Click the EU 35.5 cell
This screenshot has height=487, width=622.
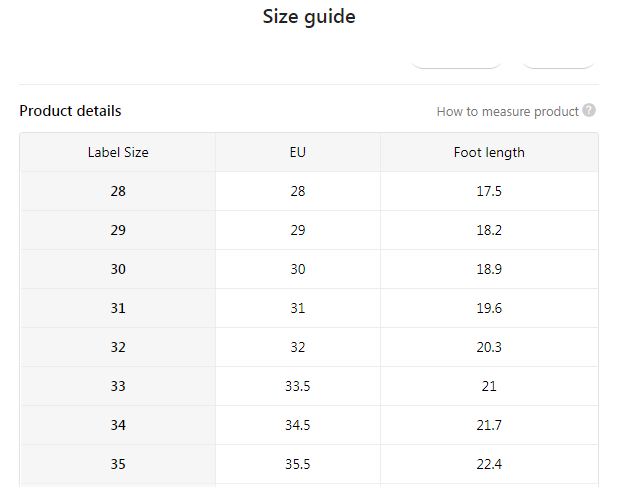point(298,464)
